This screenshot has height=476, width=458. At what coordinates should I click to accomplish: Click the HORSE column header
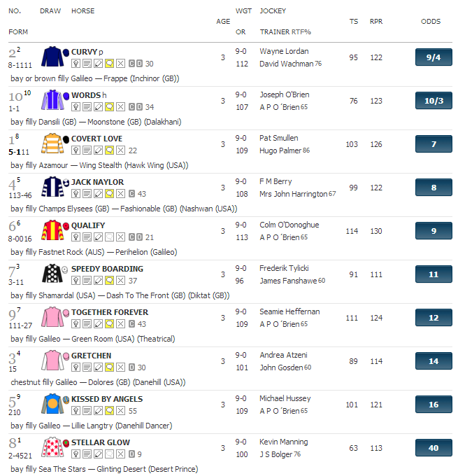[x=83, y=11]
